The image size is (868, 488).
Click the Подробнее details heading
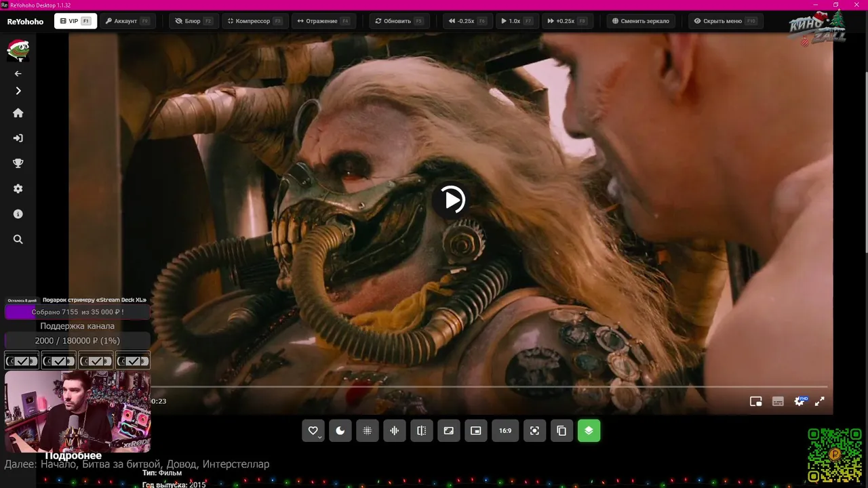(x=73, y=455)
